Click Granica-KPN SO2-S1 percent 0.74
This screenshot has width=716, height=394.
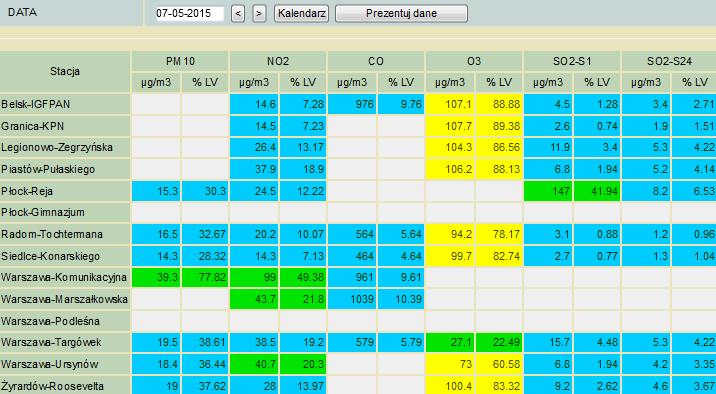[x=597, y=126]
